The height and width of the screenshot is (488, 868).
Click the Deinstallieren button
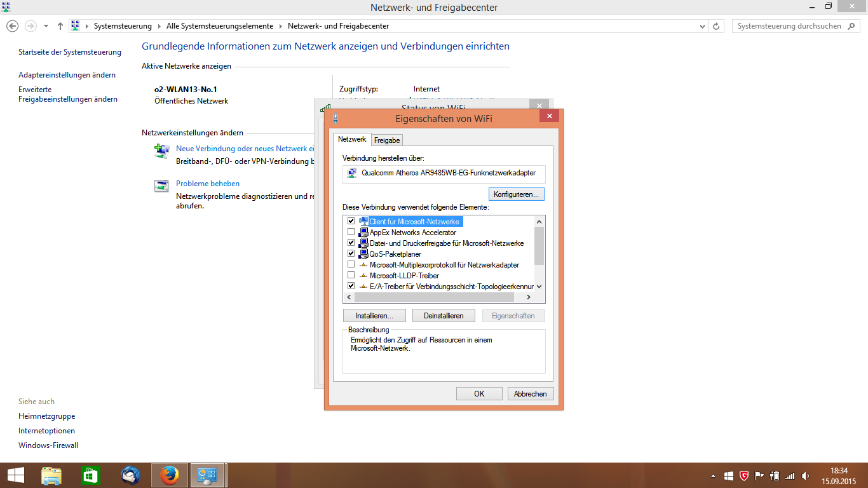point(444,316)
